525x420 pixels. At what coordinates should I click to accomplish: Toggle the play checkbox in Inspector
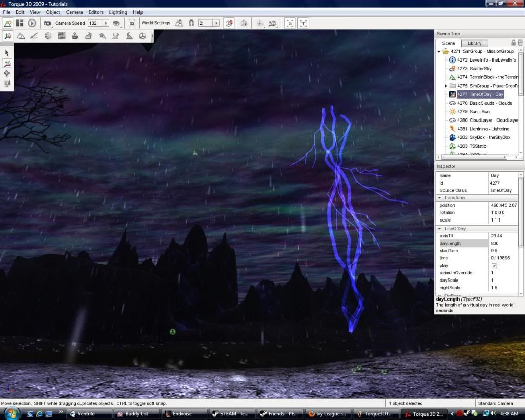coord(494,266)
